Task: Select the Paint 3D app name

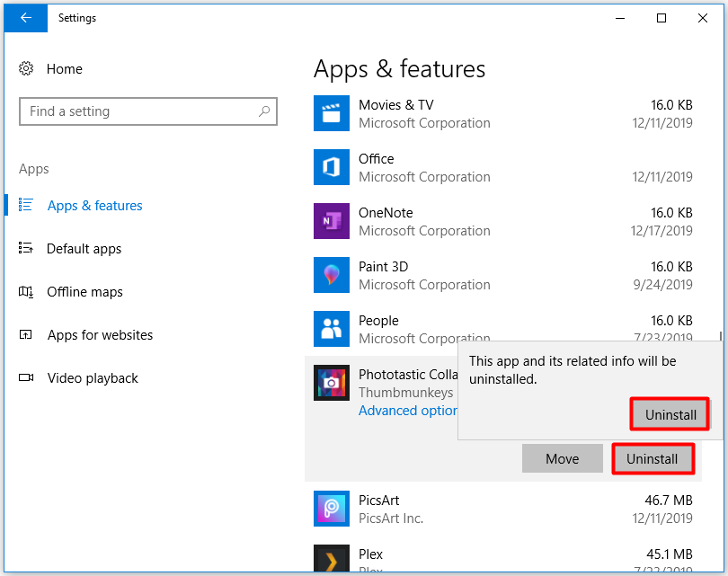Action: point(383,266)
